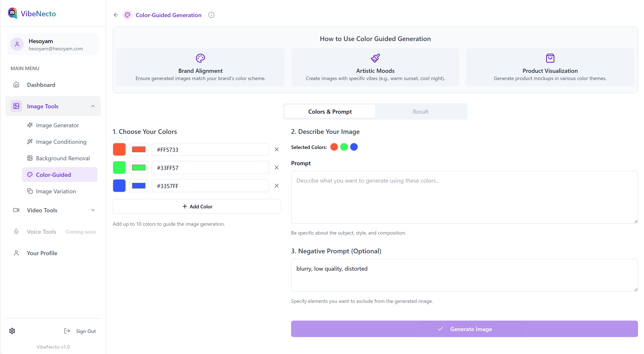Open the info icon beside page title
This screenshot has height=354, width=644.
211,15
